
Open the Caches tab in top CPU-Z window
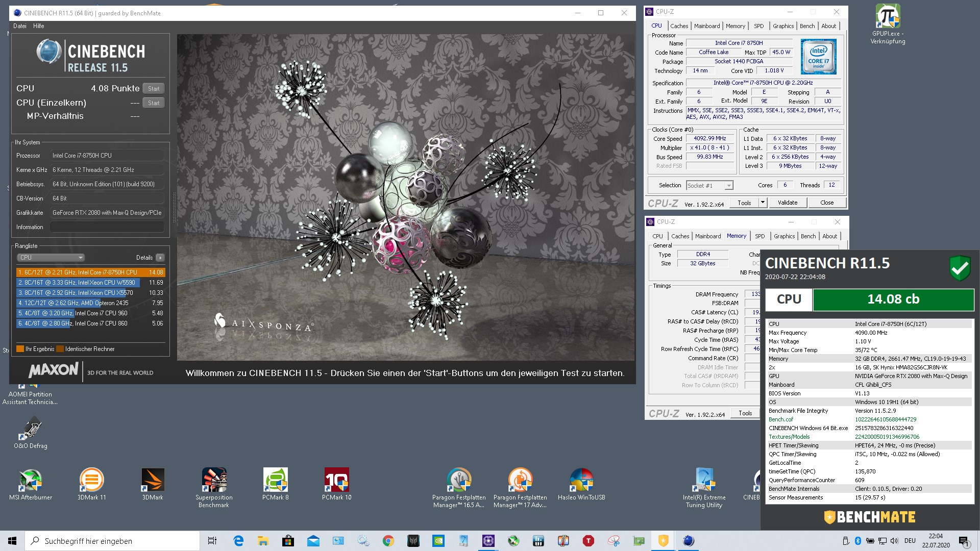pyautogui.click(x=679, y=26)
